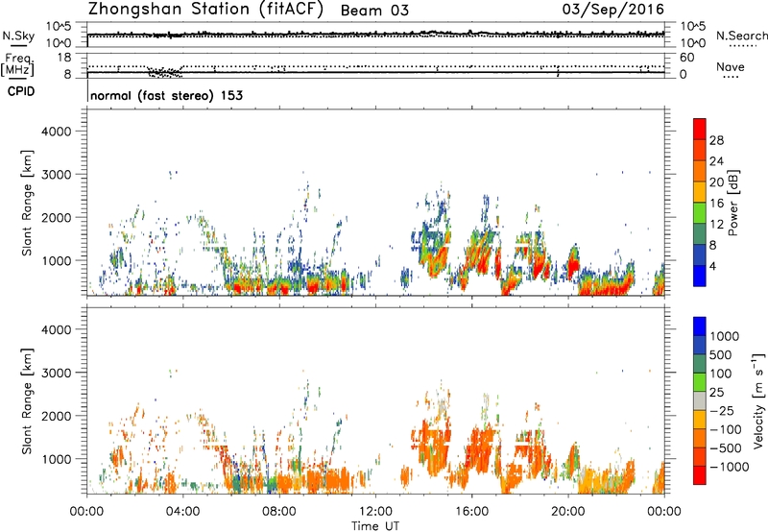
Task: Click the "3000" tick of the velocity panel
Action: 56,373
